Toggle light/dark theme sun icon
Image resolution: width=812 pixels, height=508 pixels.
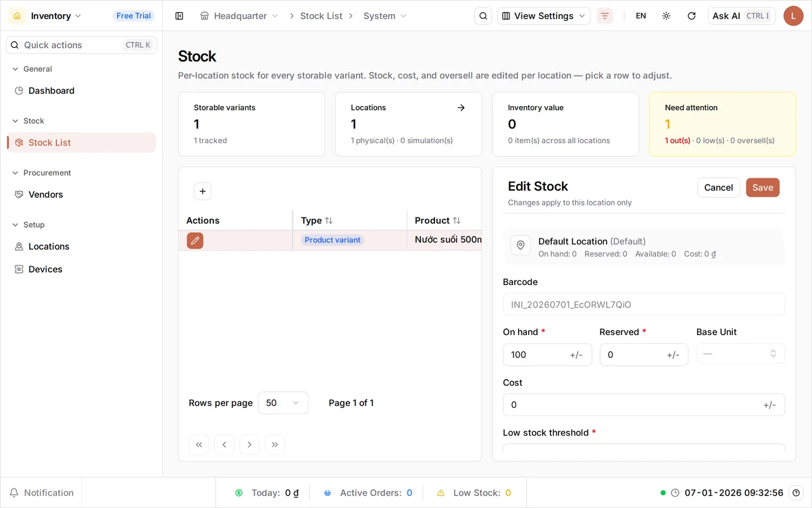click(x=666, y=16)
